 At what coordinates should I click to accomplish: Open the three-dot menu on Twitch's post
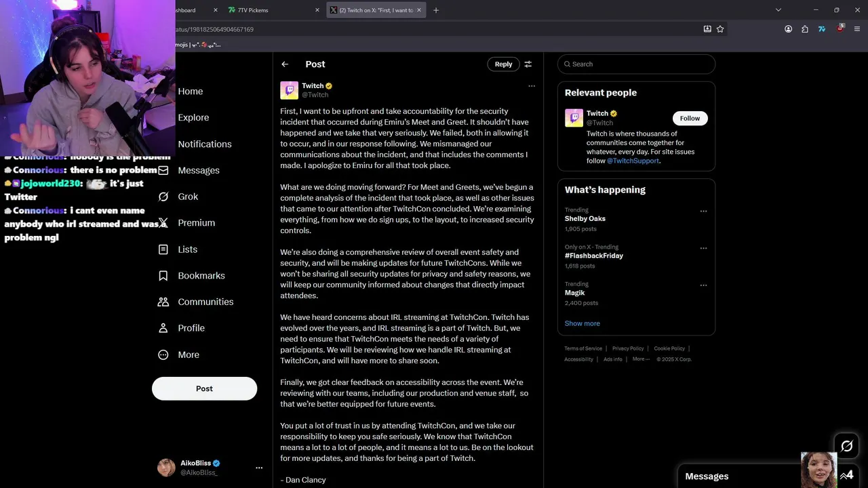coord(532,86)
